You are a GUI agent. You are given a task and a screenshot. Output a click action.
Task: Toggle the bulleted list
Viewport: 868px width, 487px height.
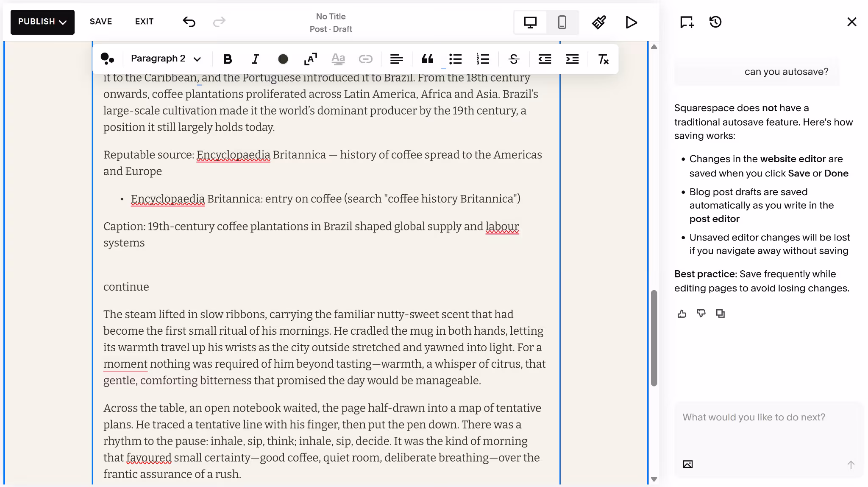pos(455,59)
